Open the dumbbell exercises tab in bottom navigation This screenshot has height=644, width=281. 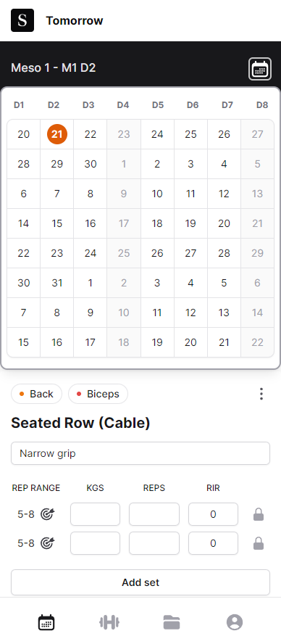(x=109, y=622)
